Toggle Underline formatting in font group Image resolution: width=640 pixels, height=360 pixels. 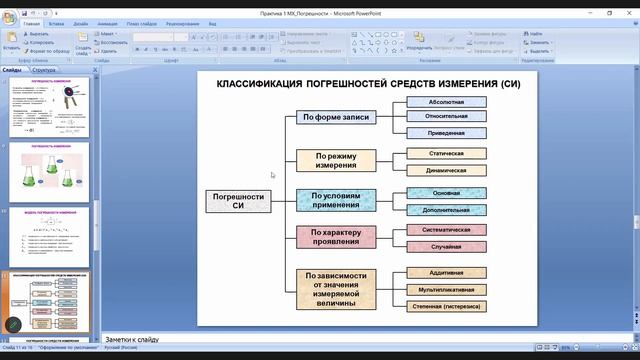[x=155, y=49]
